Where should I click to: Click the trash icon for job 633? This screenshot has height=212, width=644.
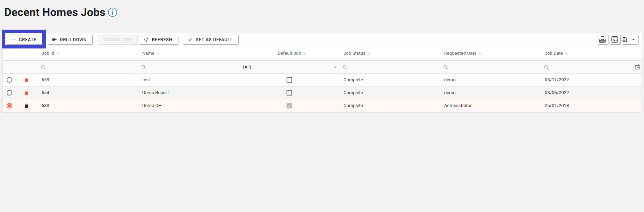point(27,106)
